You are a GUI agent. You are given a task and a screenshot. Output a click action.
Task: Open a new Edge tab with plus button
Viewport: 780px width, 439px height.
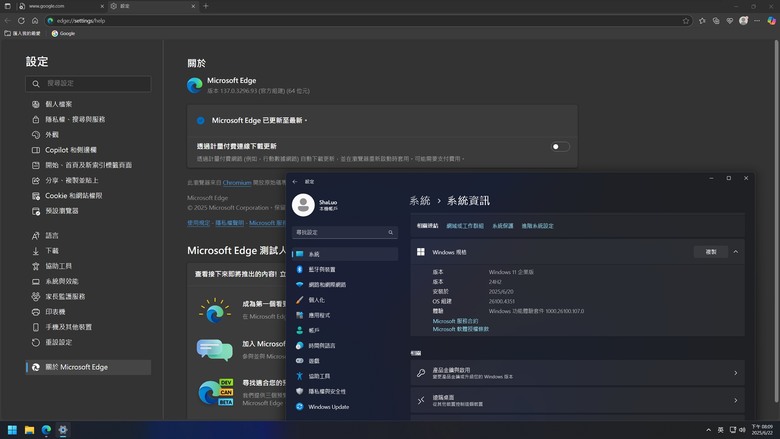[206, 6]
